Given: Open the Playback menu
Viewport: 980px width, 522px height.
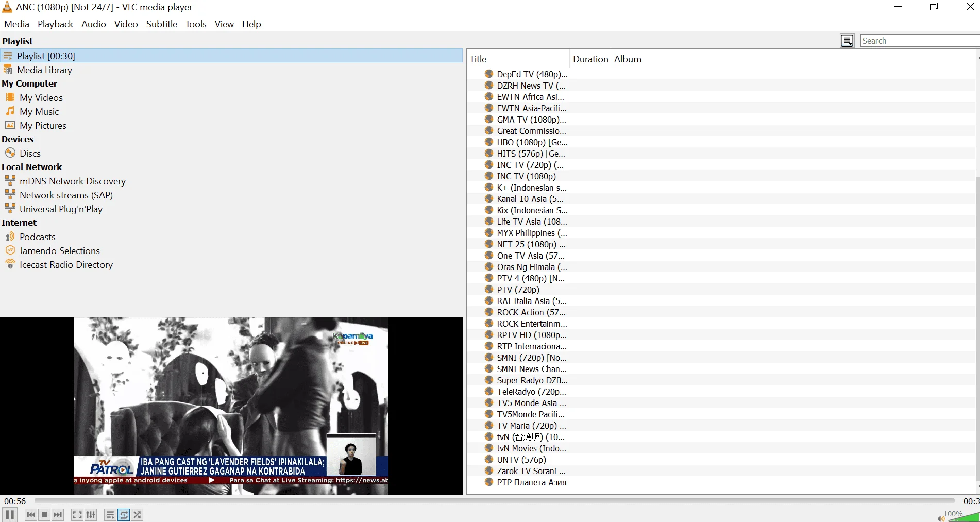Looking at the screenshot, I should pyautogui.click(x=55, y=24).
